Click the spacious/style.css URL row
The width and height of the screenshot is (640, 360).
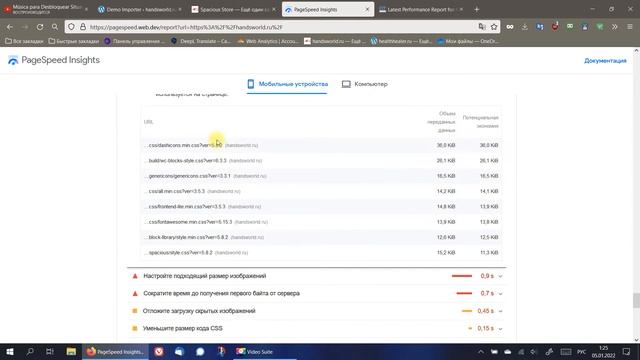(x=321, y=253)
